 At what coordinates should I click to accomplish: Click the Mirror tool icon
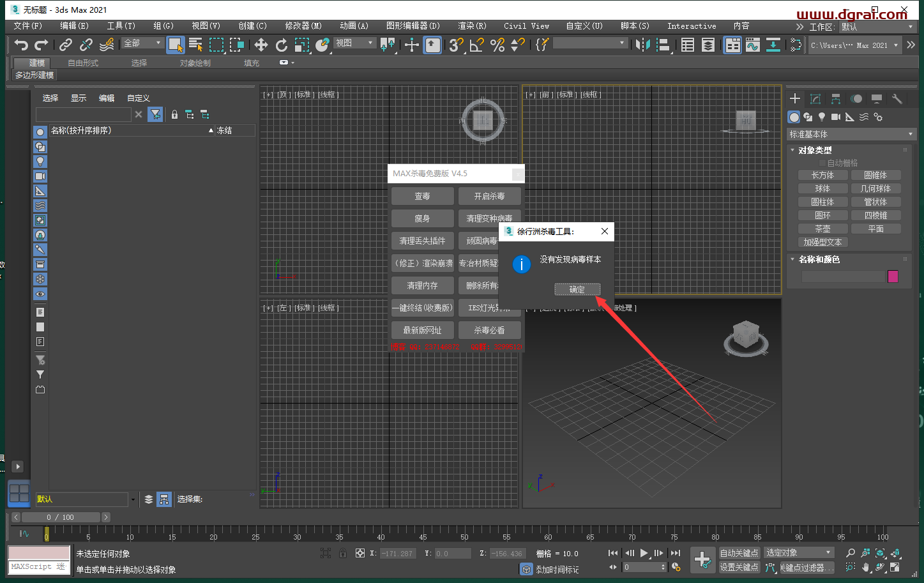click(642, 45)
